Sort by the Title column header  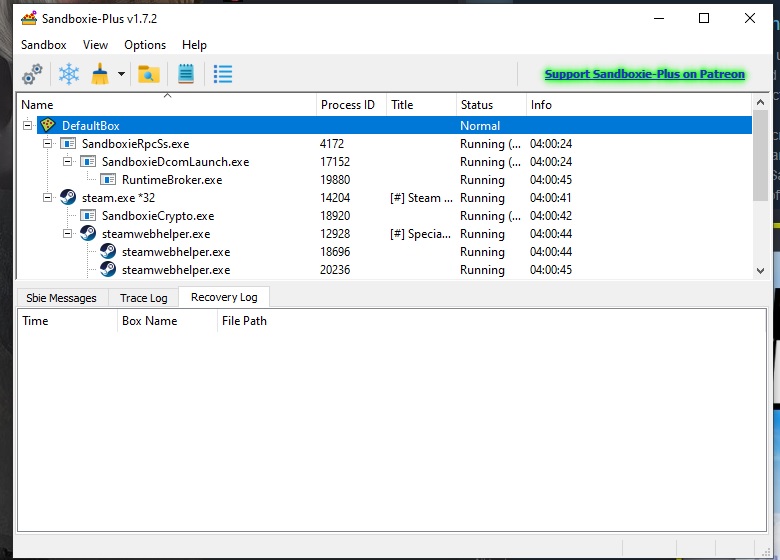click(x=421, y=104)
